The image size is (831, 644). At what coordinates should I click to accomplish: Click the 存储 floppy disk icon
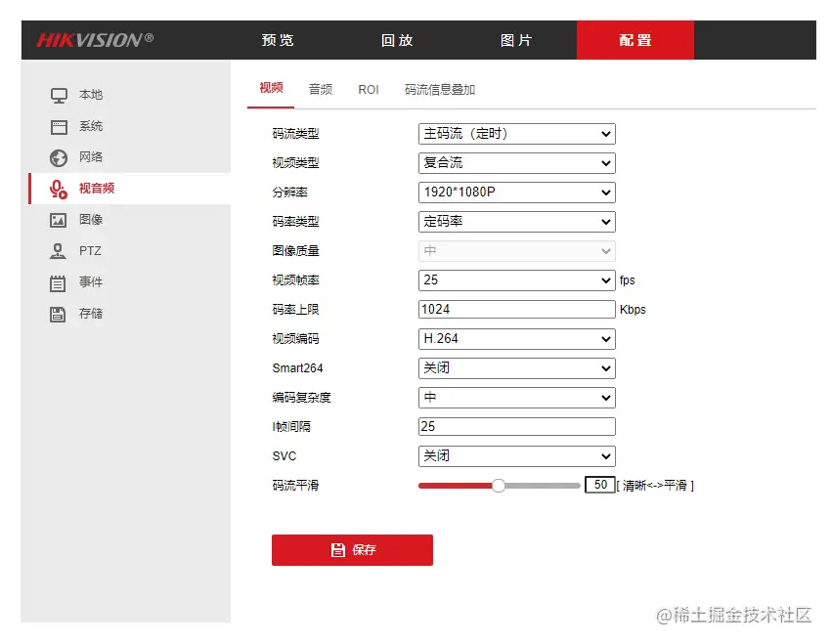(58, 314)
